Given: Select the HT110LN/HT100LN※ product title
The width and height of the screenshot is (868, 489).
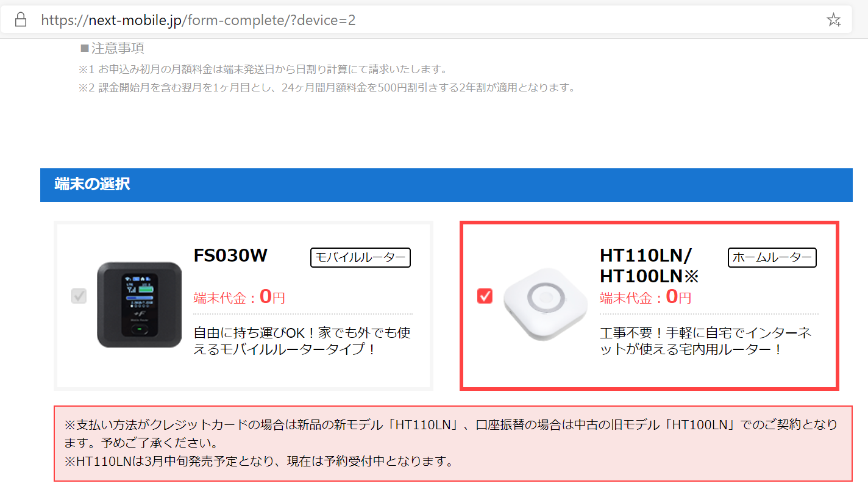Looking at the screenshot, I should 650,266.
